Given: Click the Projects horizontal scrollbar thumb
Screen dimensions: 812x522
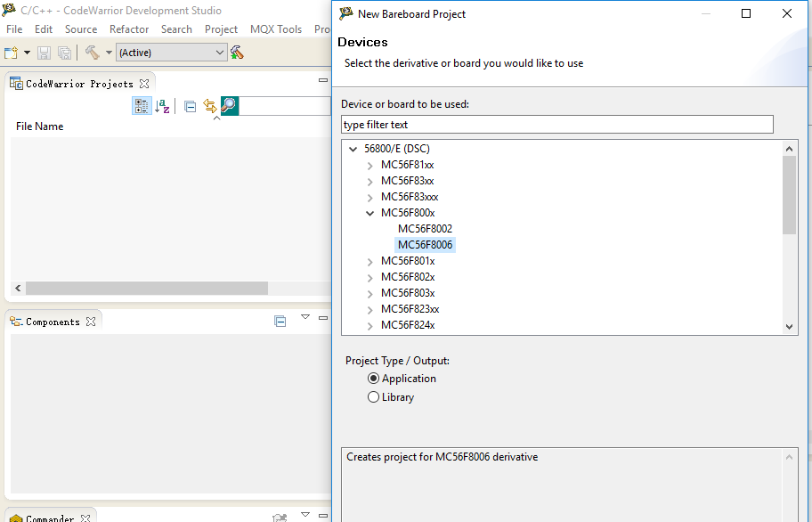Looking at the screenshot, I should click(147, 288).
